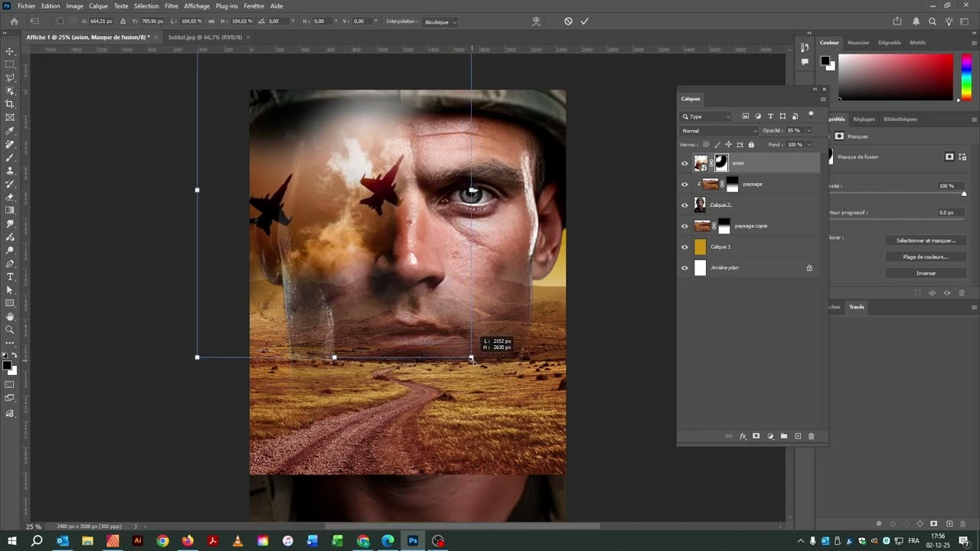Screen dimensions: 980x551
Task: Click the foreground color swatch in toolbar
Action: pyautogui.click(x=7, y=365)
